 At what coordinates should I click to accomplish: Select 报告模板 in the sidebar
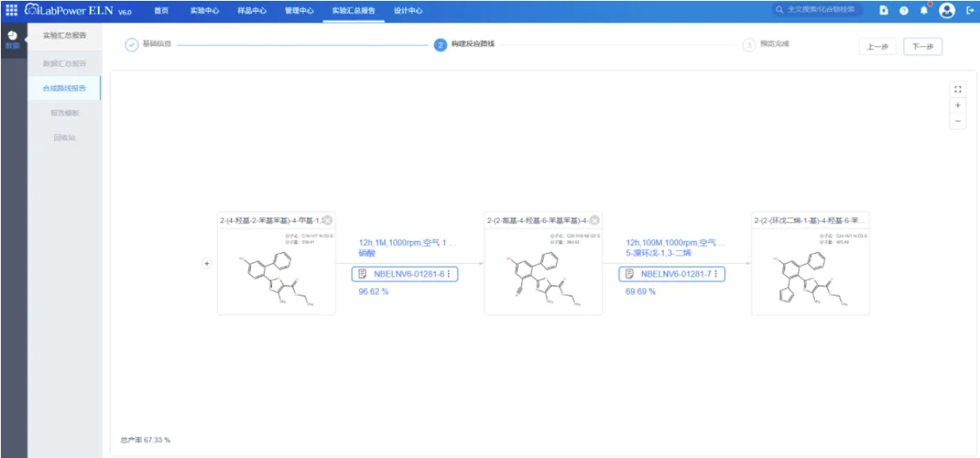click(x=65, y=113)
